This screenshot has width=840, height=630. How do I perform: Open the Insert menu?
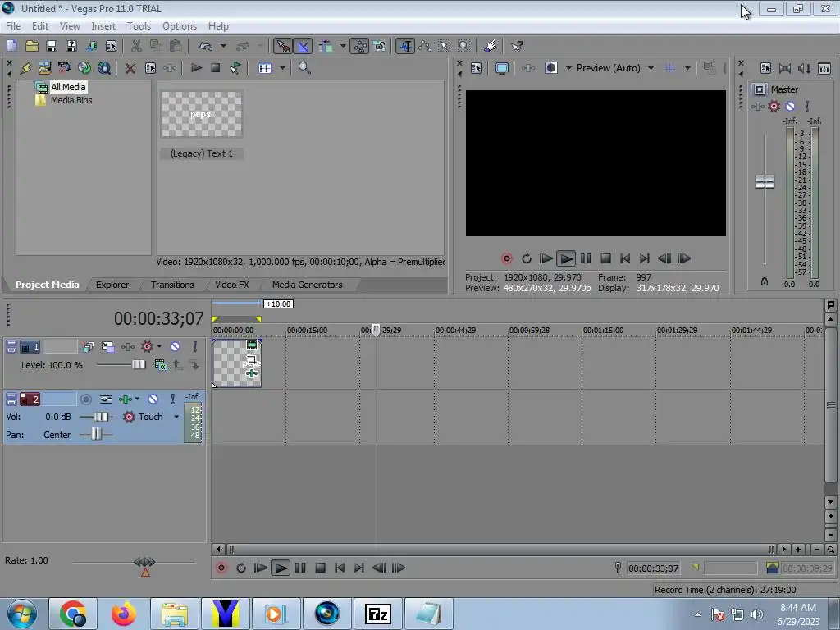(103, 25)
